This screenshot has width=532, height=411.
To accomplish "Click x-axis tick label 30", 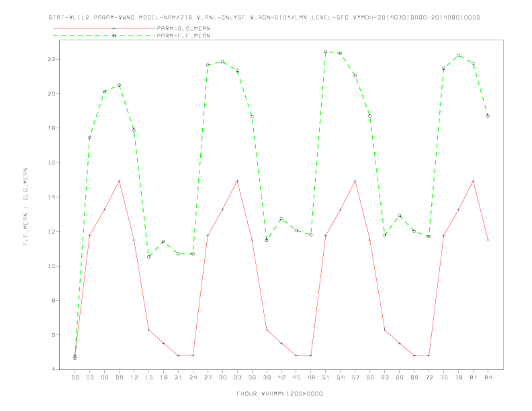I will tap(222, 377).
